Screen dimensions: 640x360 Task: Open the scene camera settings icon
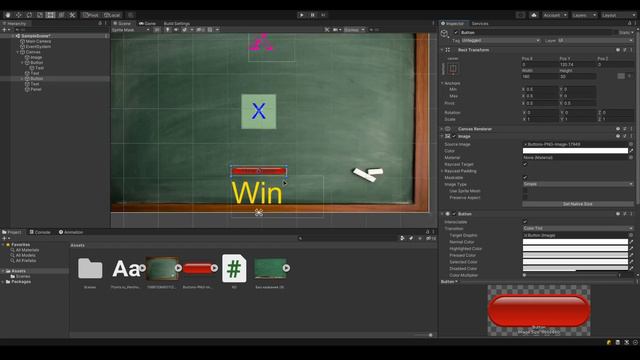[x=336, y=30]
